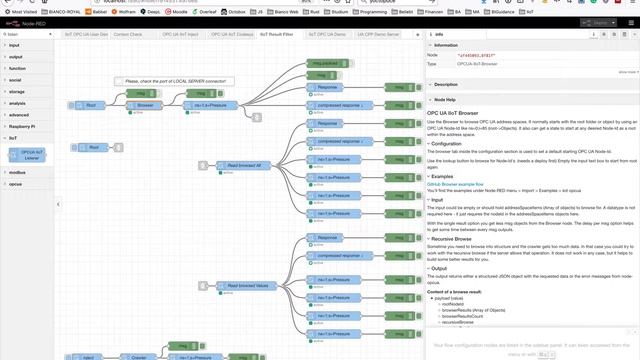
Task: Open the Most Visited bookmarks folder
Action: point(21,12)
